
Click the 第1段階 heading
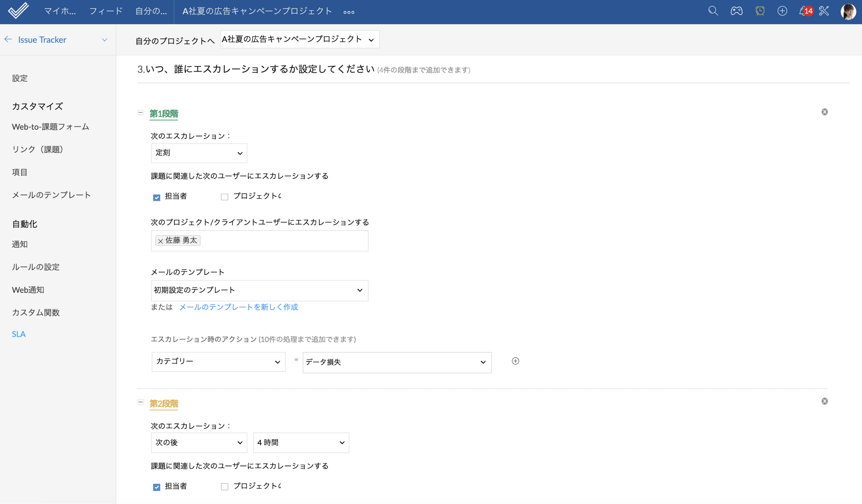point(164,114)
